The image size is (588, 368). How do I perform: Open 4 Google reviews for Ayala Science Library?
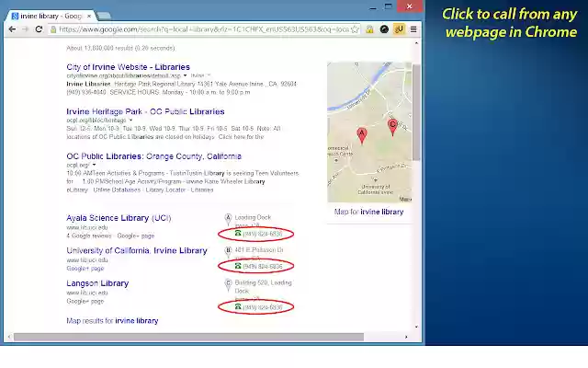(x=89, y=236)
